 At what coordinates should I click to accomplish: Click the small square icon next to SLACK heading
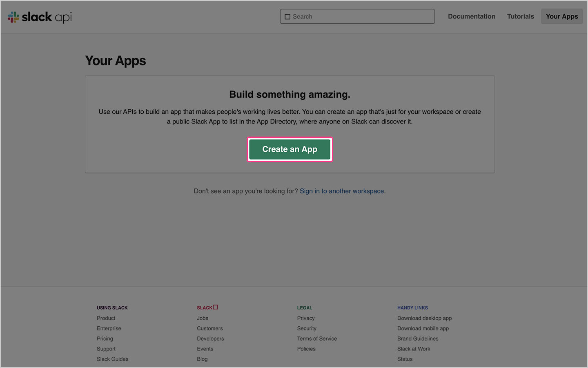(216, 307)
